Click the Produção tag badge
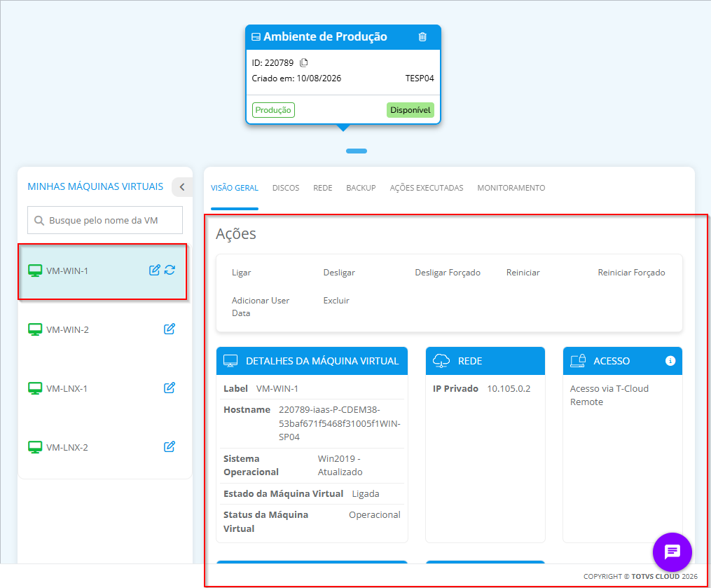Viewport: 711px width, 588px height. pyautogui.click(x=273, y=110)
